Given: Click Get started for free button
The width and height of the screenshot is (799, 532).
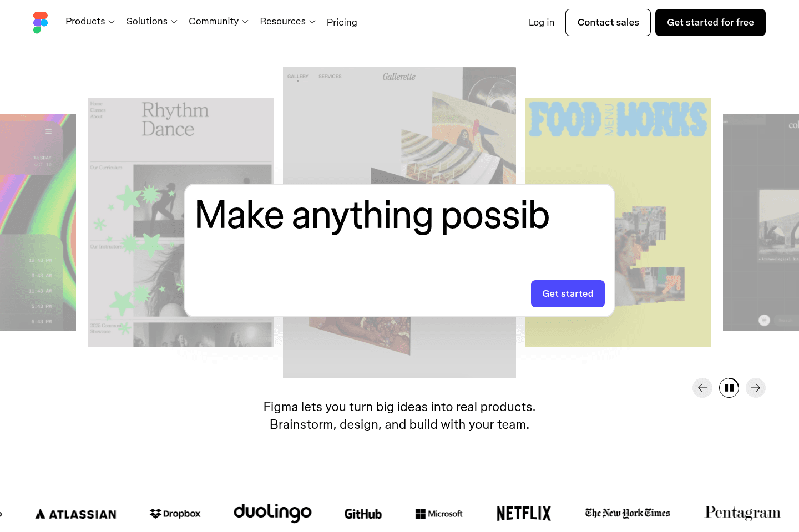Looking at the screenshot, I should point(710,22).
